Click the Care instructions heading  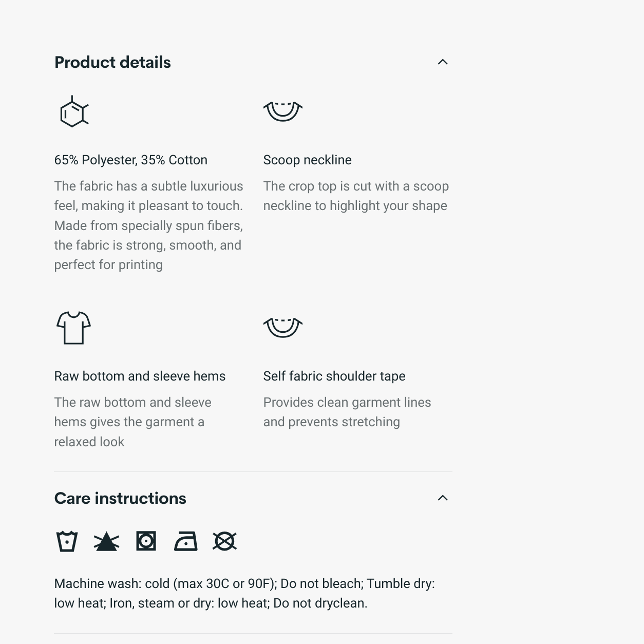pyautogui.click(x=120, y=498)
